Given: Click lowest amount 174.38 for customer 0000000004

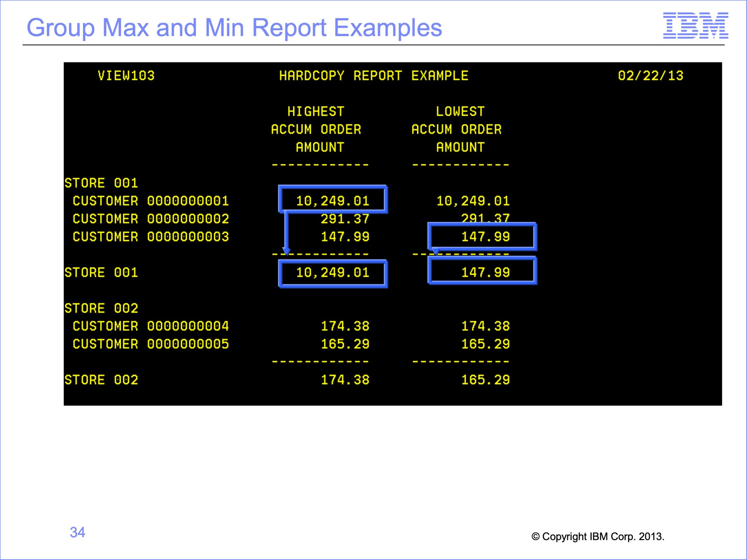Looking at the screenshot, I should point(486,326).
